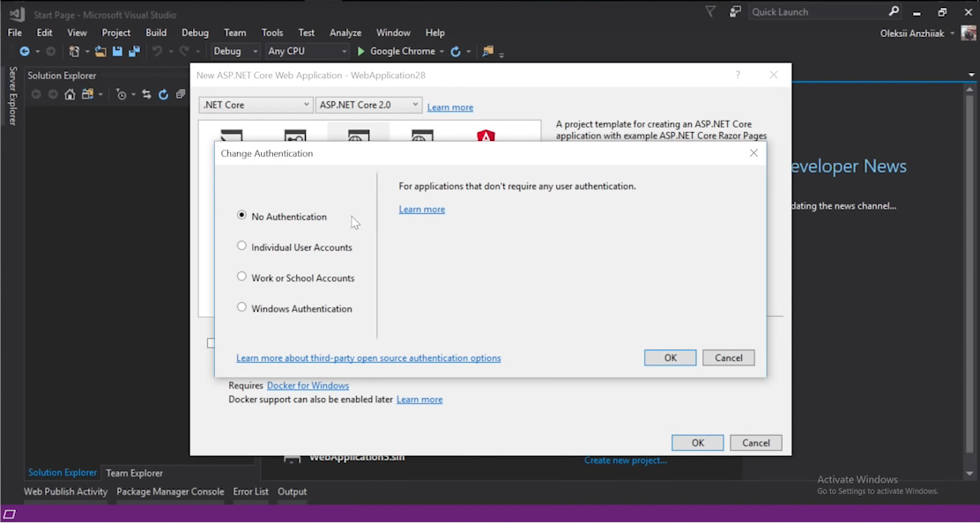Image resolution: width=980 pixels, height=523 pixels.
Task: Open the Build menu
Action: [156, 33]
